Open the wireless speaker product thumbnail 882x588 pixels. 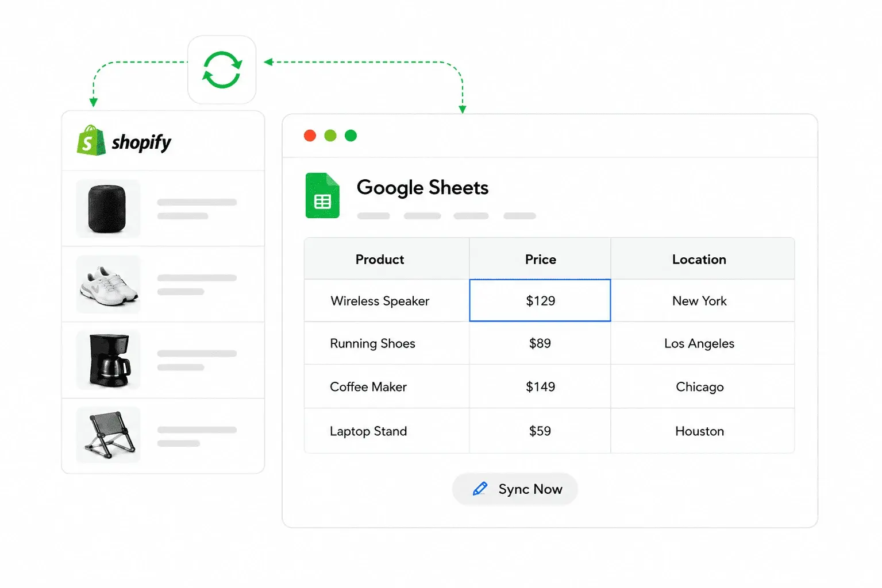[x=108, y=208]
